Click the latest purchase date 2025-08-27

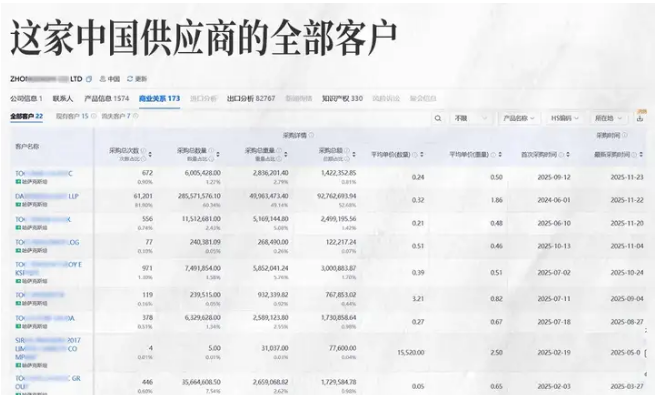[x=627, y=322]
